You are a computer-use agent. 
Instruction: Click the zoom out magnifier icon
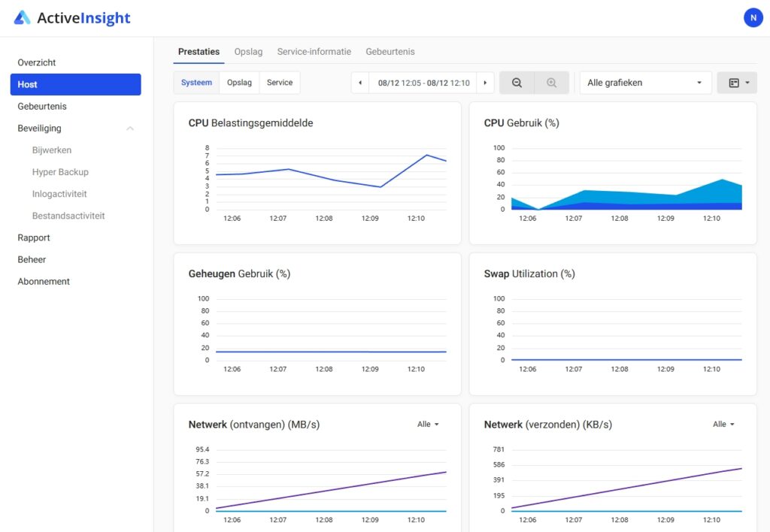pos(517,83)
